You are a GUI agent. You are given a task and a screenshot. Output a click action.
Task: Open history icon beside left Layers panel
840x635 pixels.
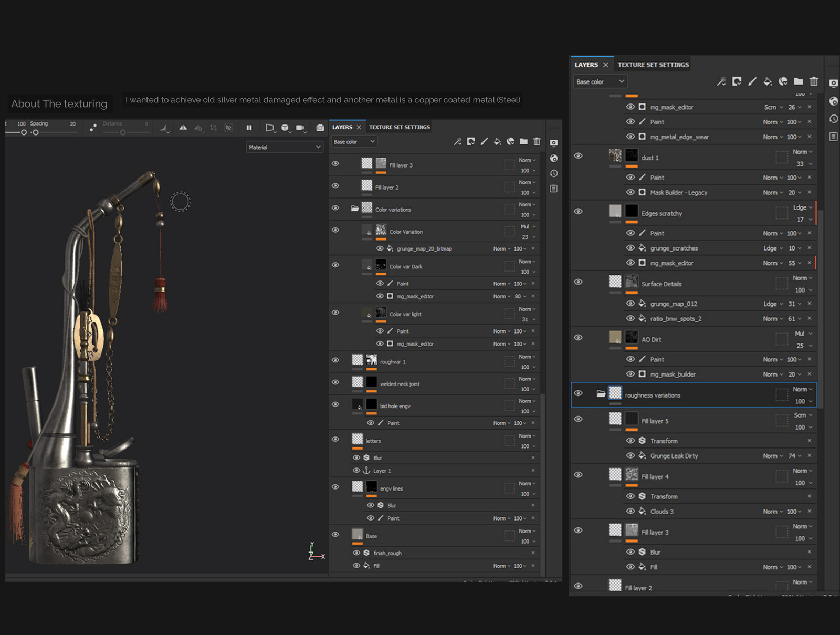553,173
